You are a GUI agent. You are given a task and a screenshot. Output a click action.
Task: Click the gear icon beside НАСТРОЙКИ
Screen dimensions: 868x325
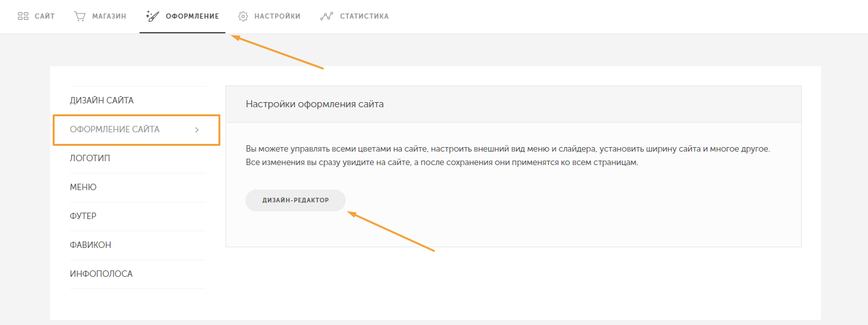click(x=243, y=16)
